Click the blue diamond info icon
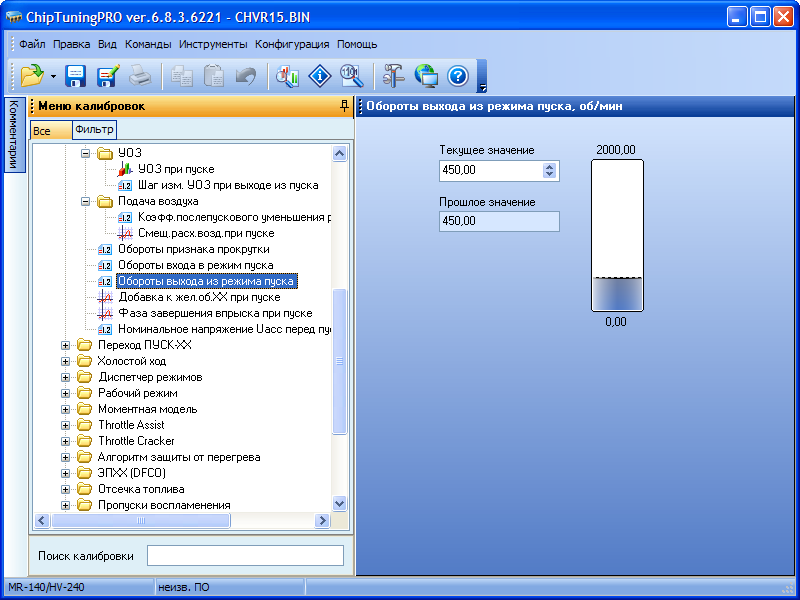Image resolution: width=800 pixels, height=600 pixels. 319,75
